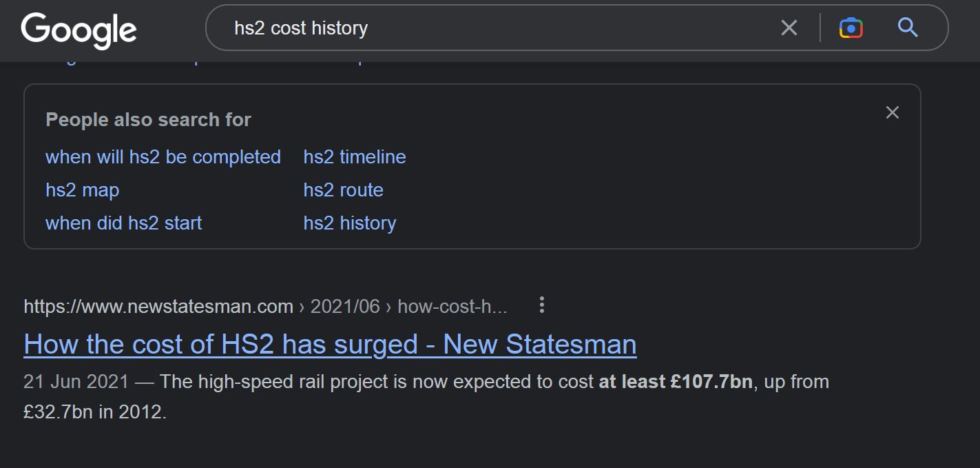Open Google Lens image search
This screenshot has height=468, width=980.
point(851,28)
